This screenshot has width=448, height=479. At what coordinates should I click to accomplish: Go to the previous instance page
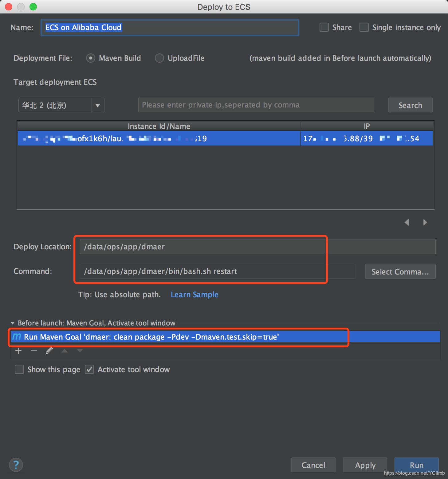coord(407,222)
